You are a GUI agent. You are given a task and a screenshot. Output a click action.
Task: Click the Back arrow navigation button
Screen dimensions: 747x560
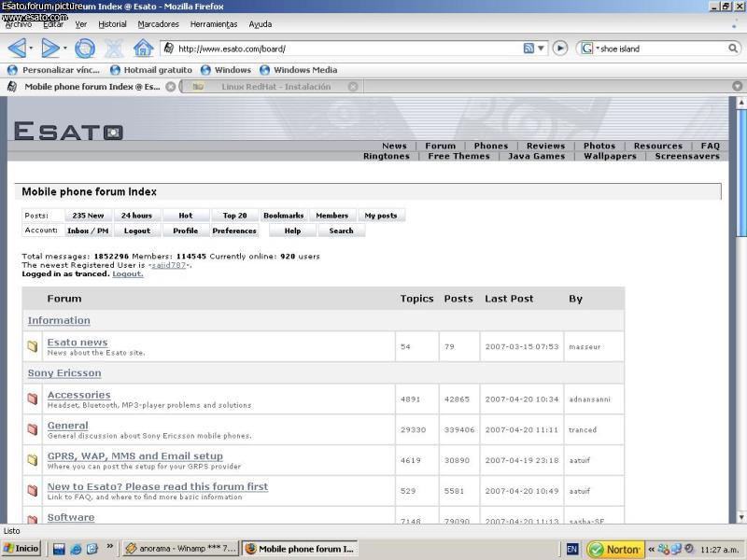pyautogui.click(x=17, y=49)
